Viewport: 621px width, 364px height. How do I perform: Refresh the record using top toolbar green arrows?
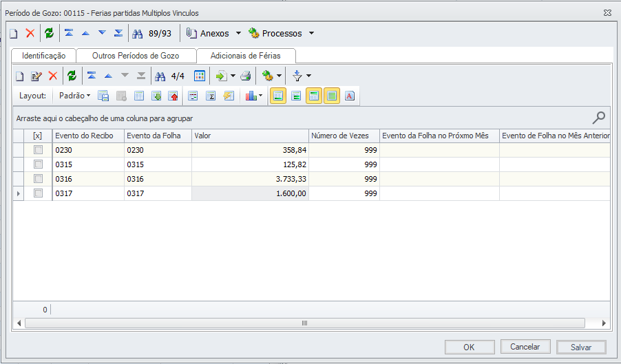tap(49, 33)
